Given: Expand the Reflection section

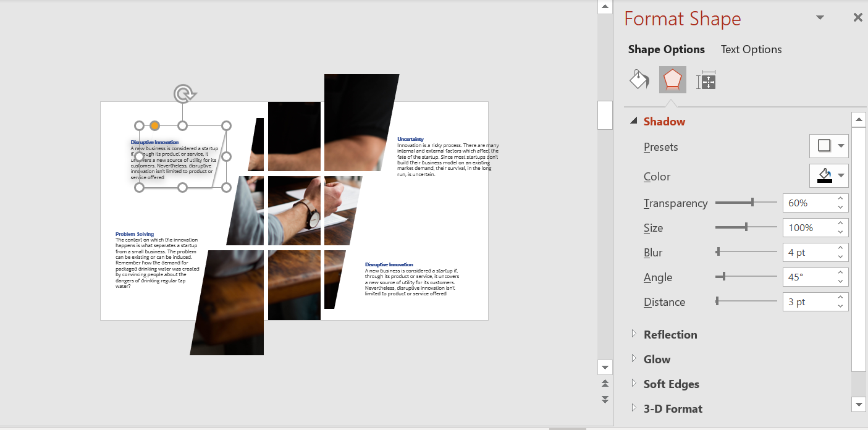Looking at the screenshot, I should pos(633,334).
